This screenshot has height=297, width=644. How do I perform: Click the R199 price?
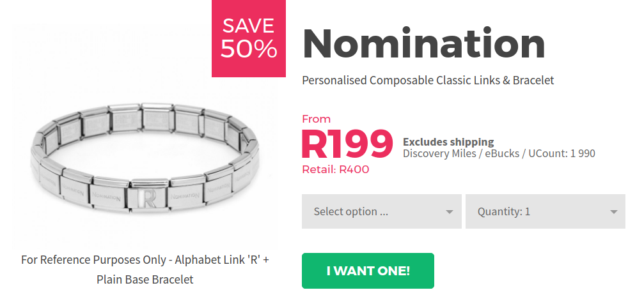347,144
